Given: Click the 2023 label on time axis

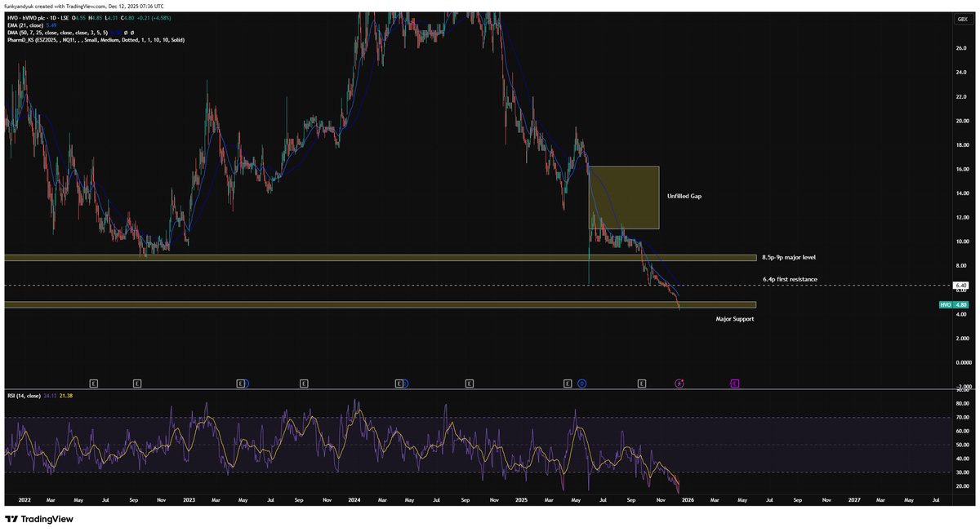Looking at the screenshot, I should (189, 499).
